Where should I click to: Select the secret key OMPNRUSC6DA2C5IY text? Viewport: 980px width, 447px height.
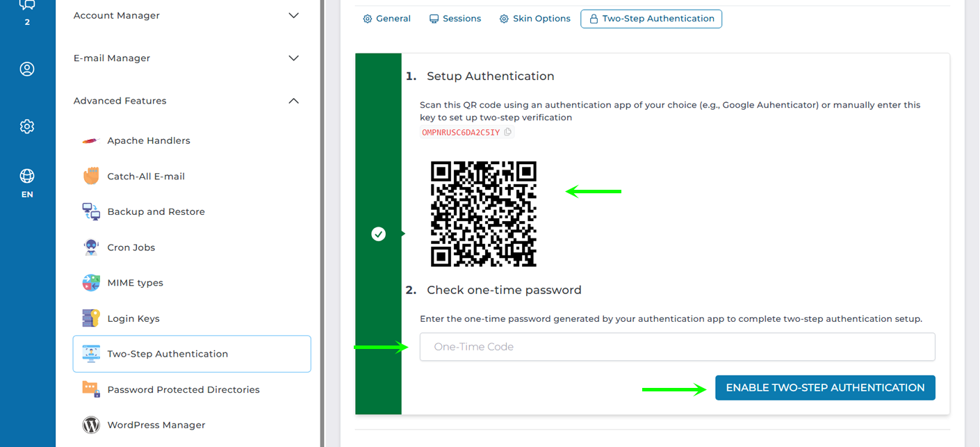pos(461,132)
